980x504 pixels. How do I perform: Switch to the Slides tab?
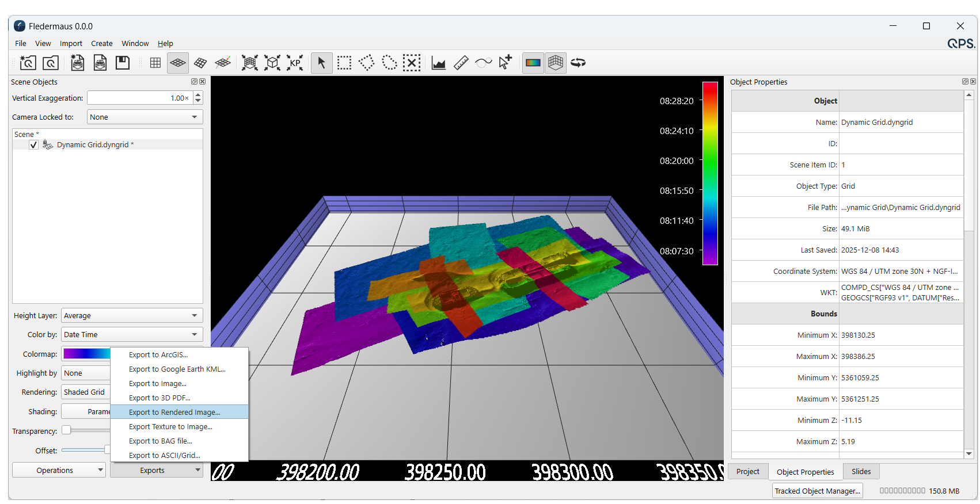coord(861,471)
